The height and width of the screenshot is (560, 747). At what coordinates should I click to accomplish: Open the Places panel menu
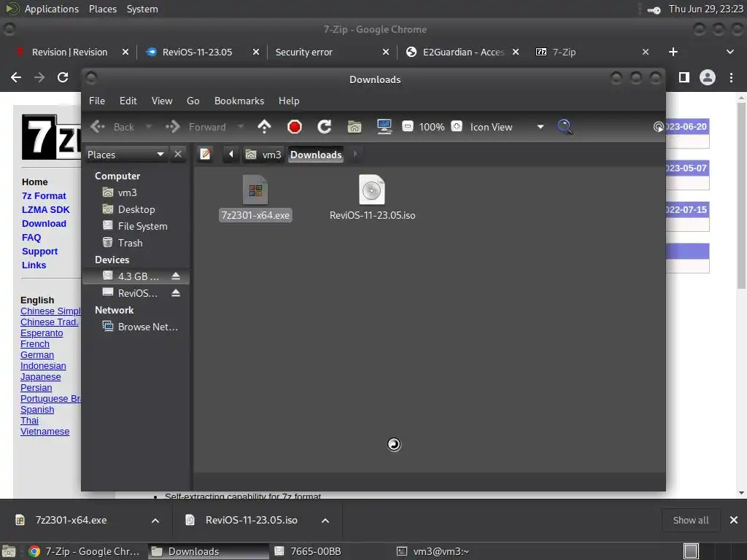tap(102, 9)
